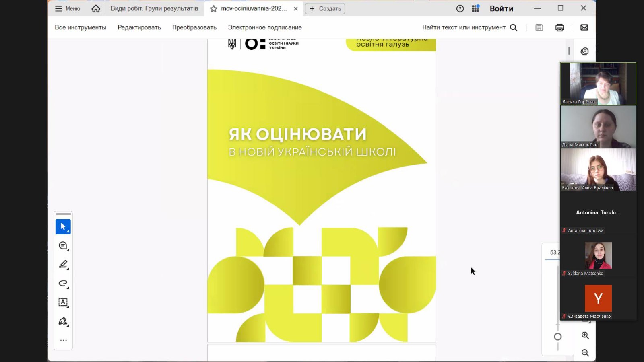The height and width of the screenshot is (362, 644).
Task: Click the Создать new tab button
Action: 325,8
